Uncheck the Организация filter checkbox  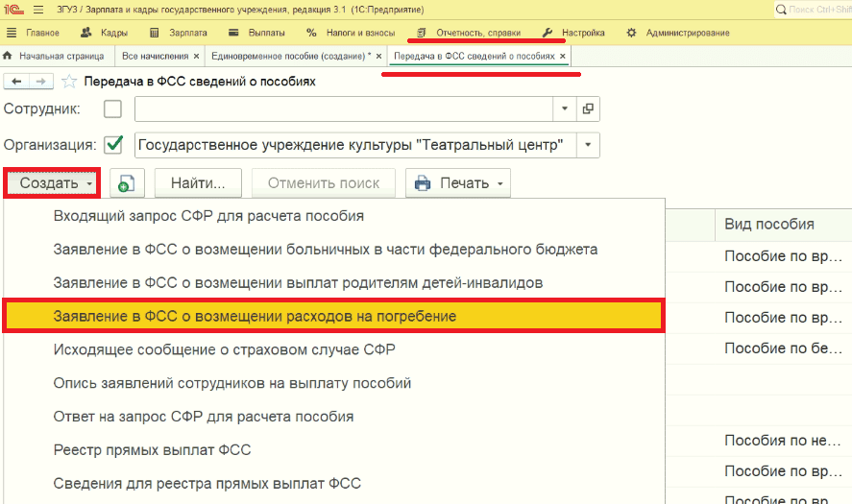coord(113,144)
